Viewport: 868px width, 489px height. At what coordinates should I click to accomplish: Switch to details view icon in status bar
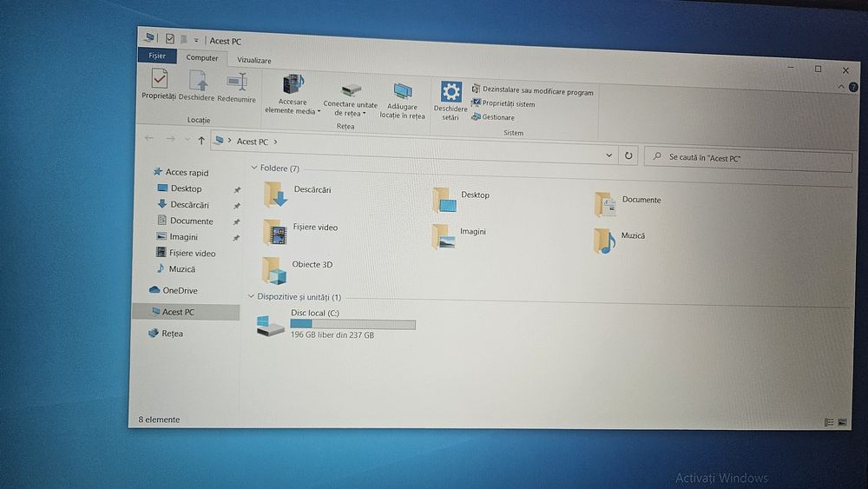click(x=829, y=422)
